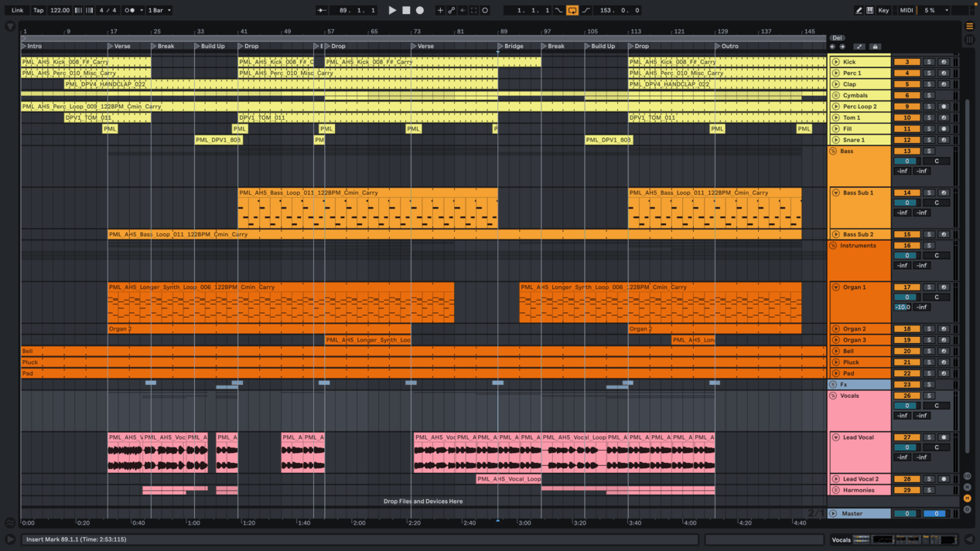Open the MIDI mapping mode

[907, 10]
